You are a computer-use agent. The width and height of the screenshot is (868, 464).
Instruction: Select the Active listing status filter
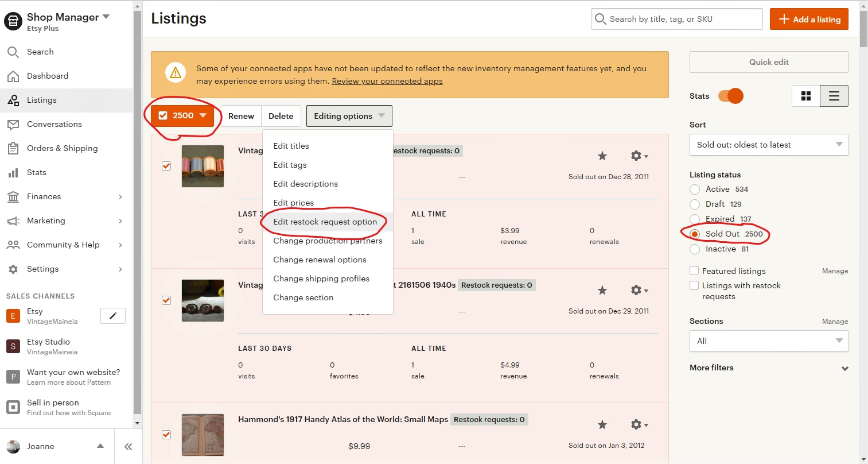coord(695,189)
